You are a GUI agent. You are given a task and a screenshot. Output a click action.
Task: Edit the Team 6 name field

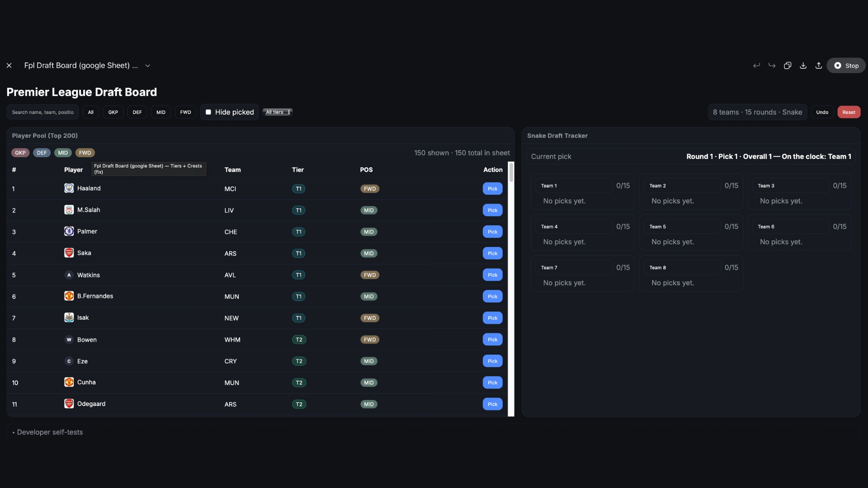pos(791,227)
